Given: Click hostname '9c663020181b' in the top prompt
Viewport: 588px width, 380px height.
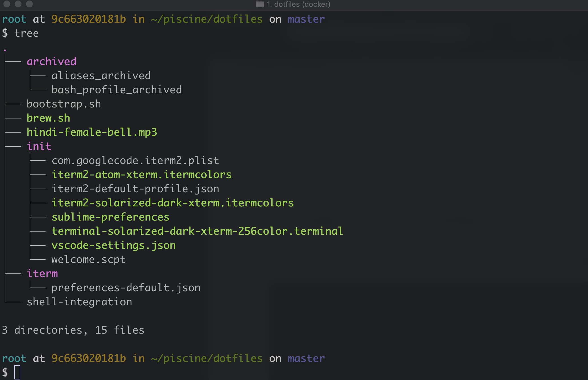Looking at the screenshot, I should [89, 19].
